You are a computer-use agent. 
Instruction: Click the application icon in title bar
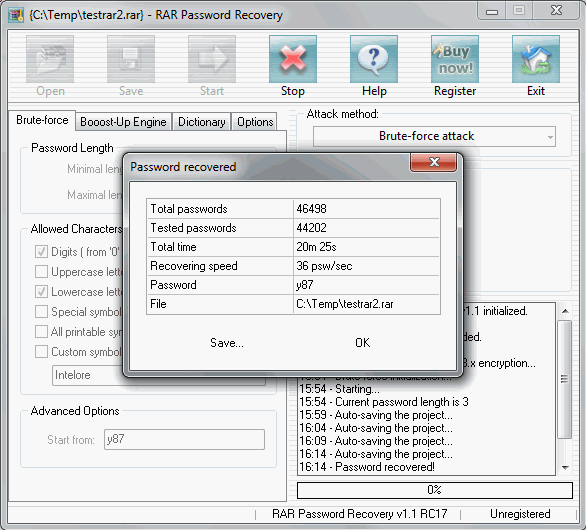[16, 15]
